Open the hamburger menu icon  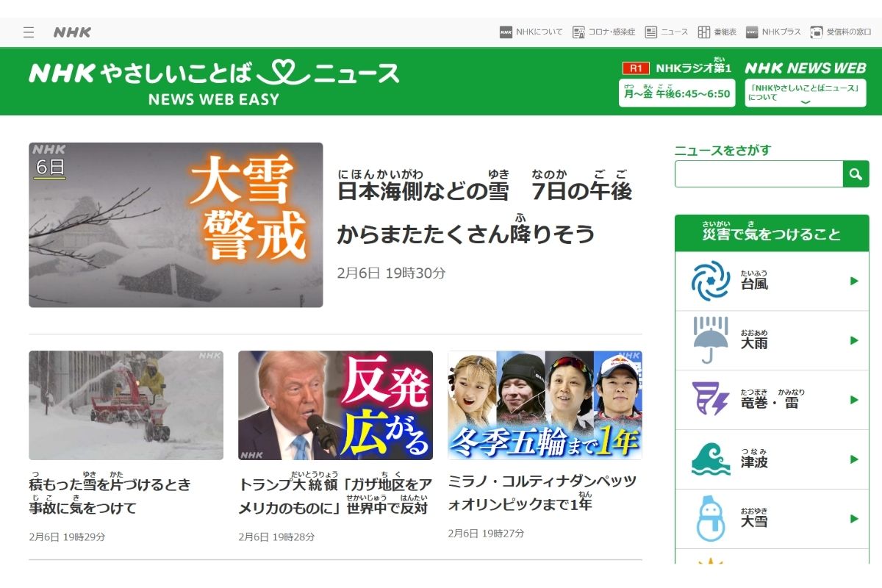point(29,32)
